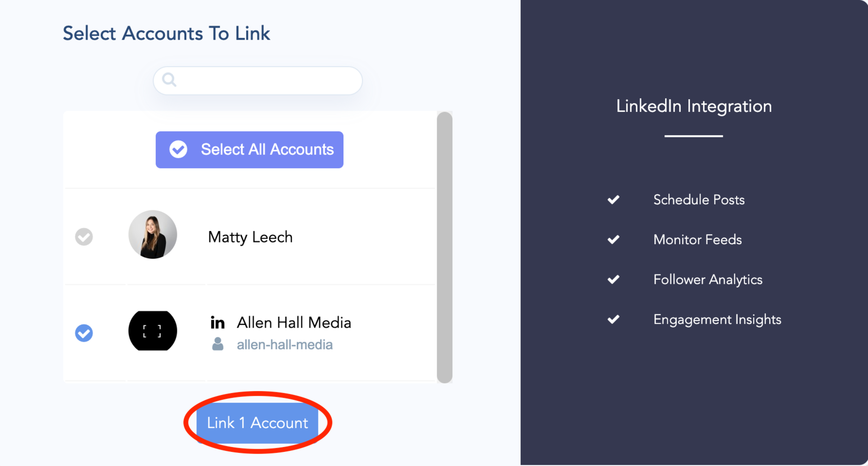Select the Allen Hall Media account name

coord(294,323)
